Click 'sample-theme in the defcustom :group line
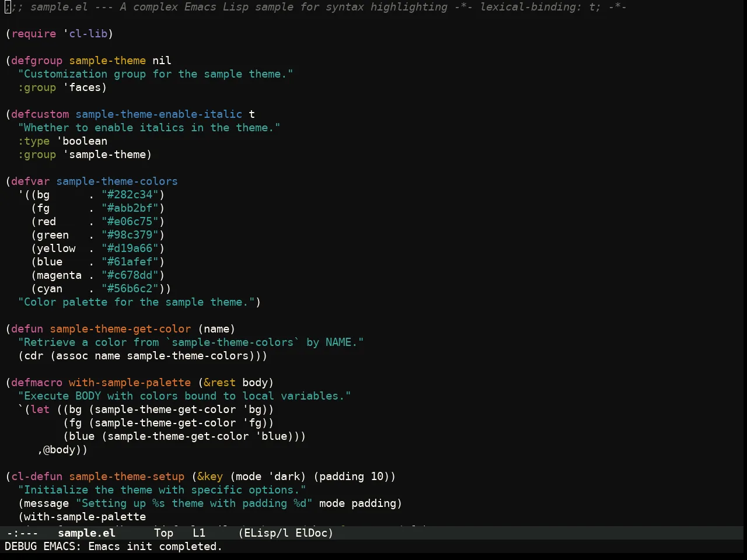The height and width of the screenshot is (560, 747). coord(104,155)
